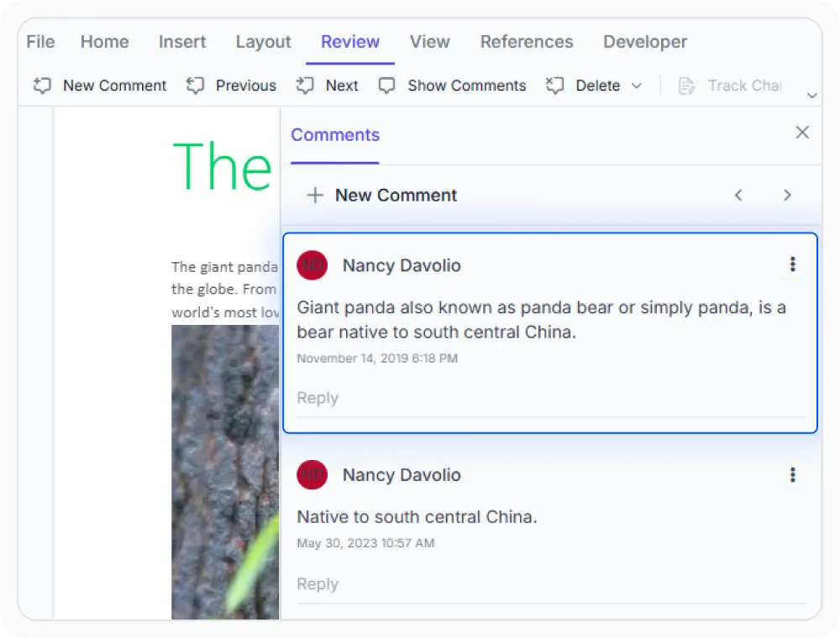
Task: Click the Nancy Davolio name on the first comment
Action: pos(402,265)
